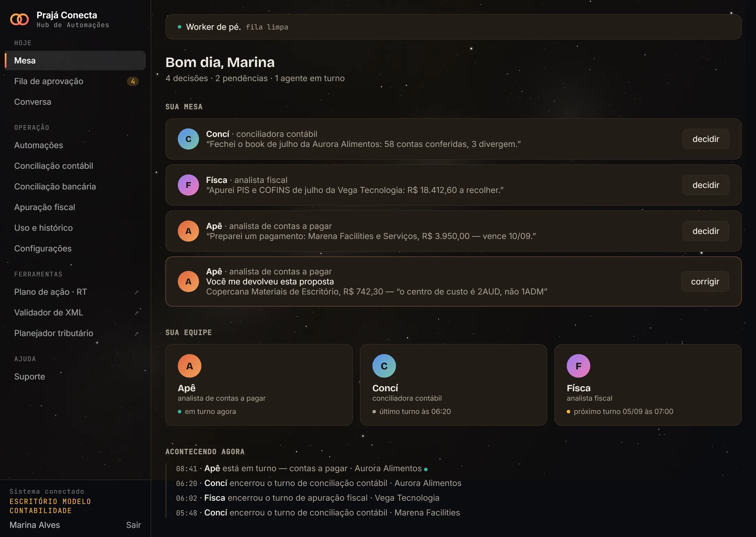Click the 05:48 Concí Marena Facilities entry
This screenshot has width=756, height=537.
(x=318, y=512)
